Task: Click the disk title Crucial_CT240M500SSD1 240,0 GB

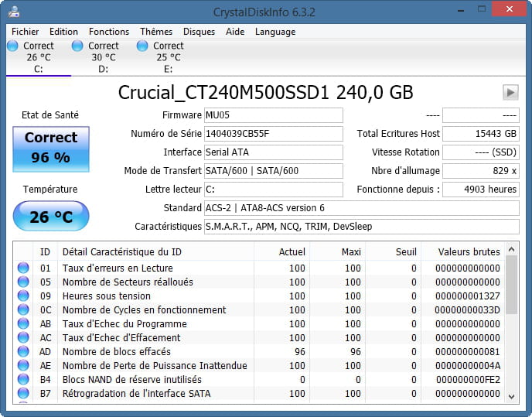Action: pos(266,92)
